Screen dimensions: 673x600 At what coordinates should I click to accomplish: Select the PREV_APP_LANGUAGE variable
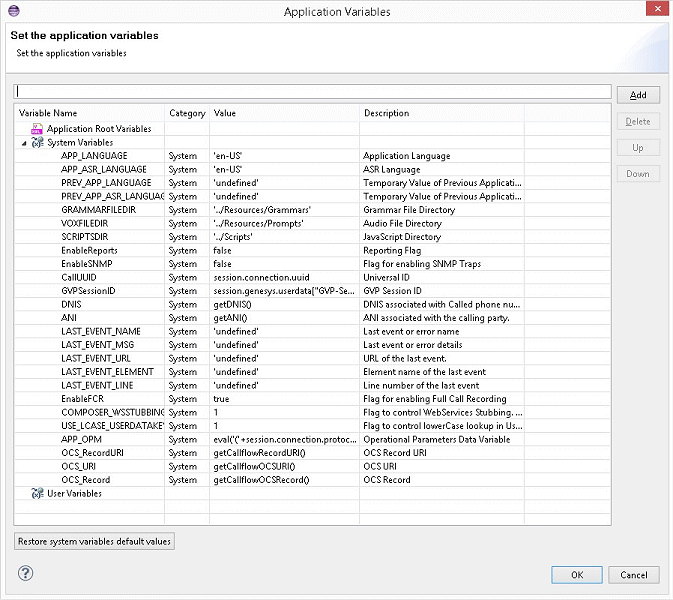(106, 183)
